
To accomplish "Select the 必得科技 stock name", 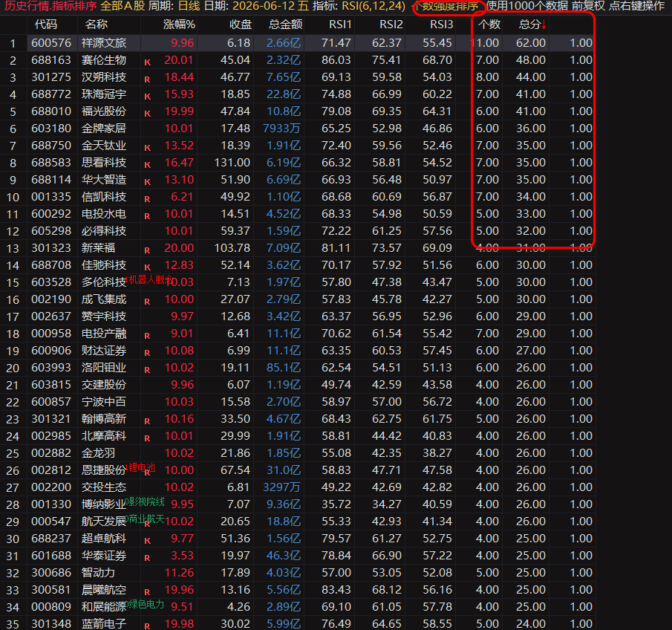I will (104, 231).
